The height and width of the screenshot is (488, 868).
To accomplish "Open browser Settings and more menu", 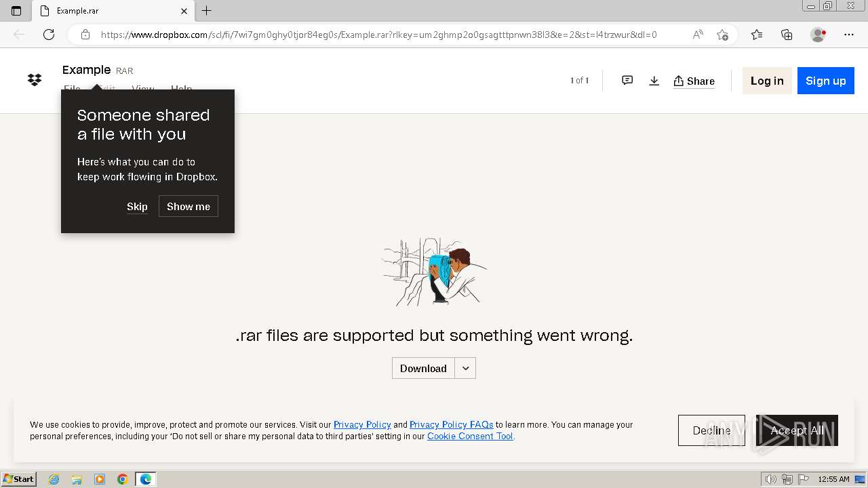I will click(849, 35).
